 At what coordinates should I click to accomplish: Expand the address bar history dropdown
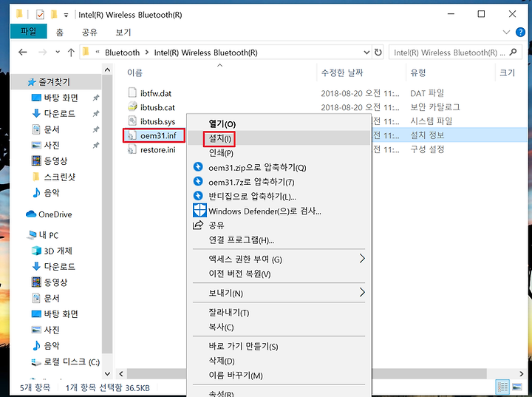click(366, 52)
